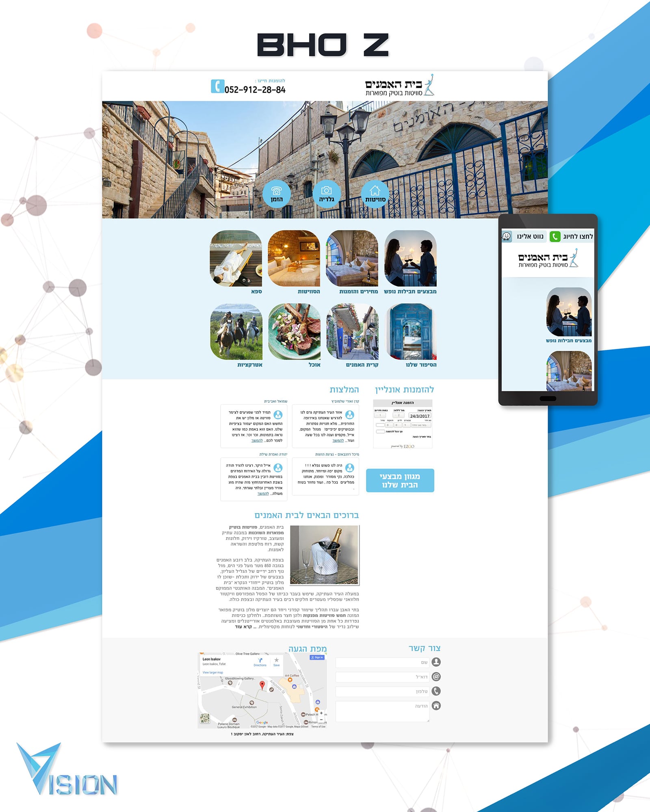Tap the נווט אלינו button on phone mockup
Viewport: 650px width, 812px height.
tap(523, 236)
